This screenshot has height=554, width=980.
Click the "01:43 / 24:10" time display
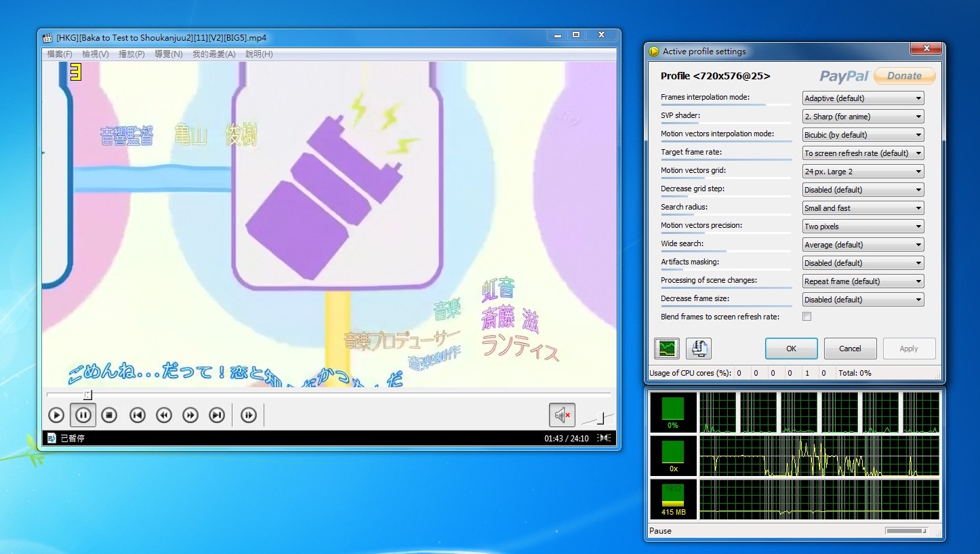(567, 439)
